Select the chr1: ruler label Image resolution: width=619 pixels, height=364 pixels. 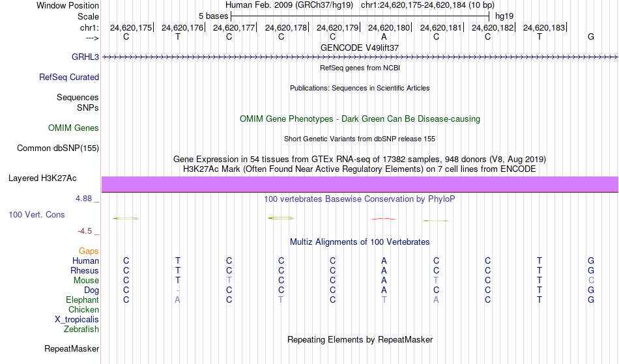point(89,27)
